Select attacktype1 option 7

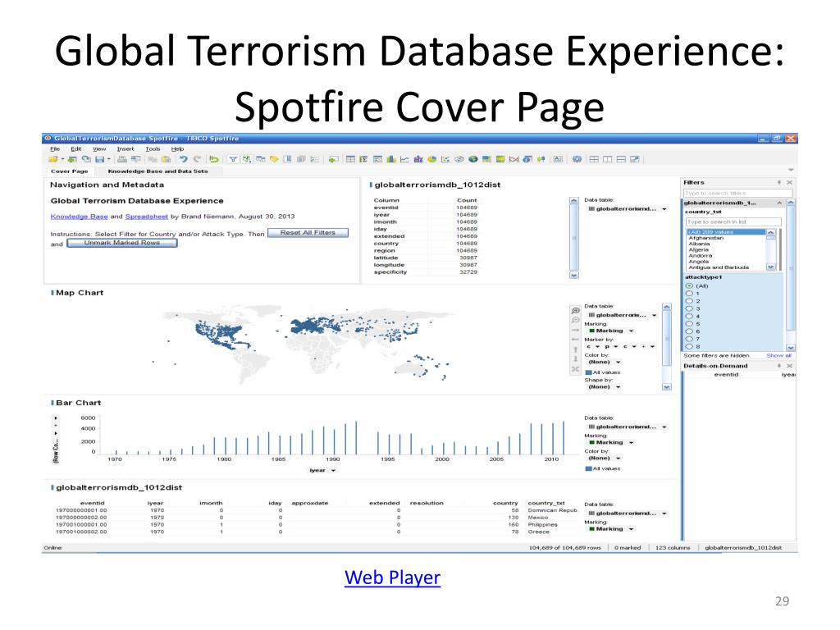689,339
